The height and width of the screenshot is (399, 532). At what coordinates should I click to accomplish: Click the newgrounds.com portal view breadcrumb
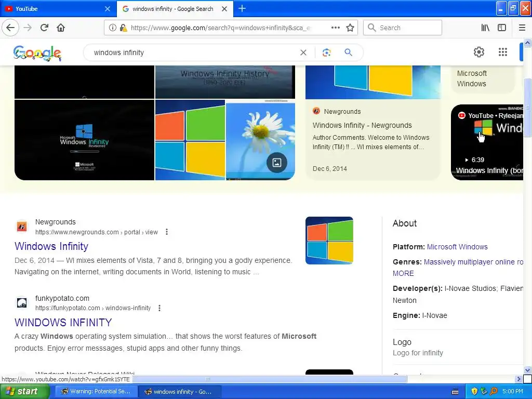point(97,232)
